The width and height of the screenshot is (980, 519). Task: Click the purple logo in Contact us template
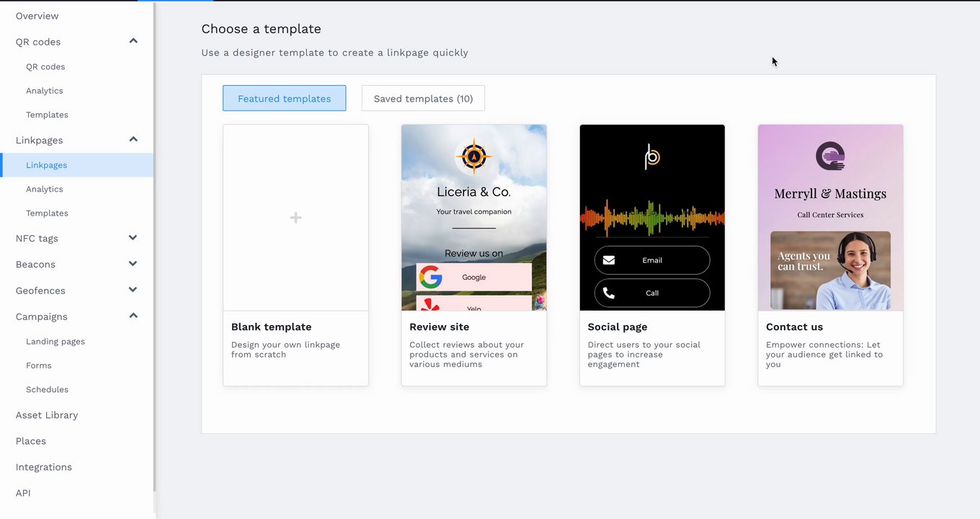coord(830,156)
